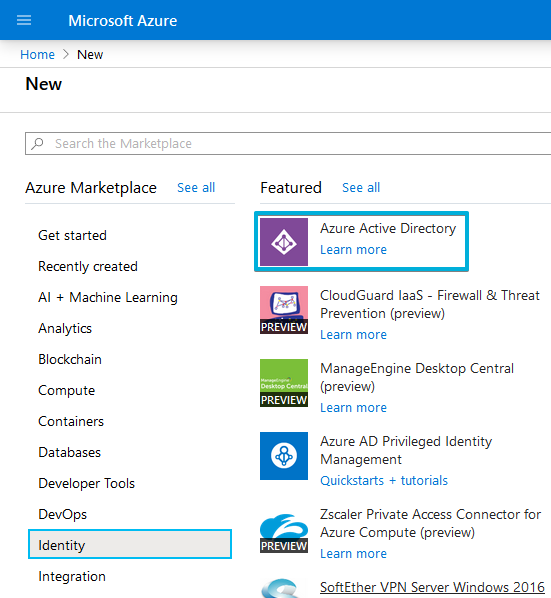Click the Featured heading

point(291,188)
